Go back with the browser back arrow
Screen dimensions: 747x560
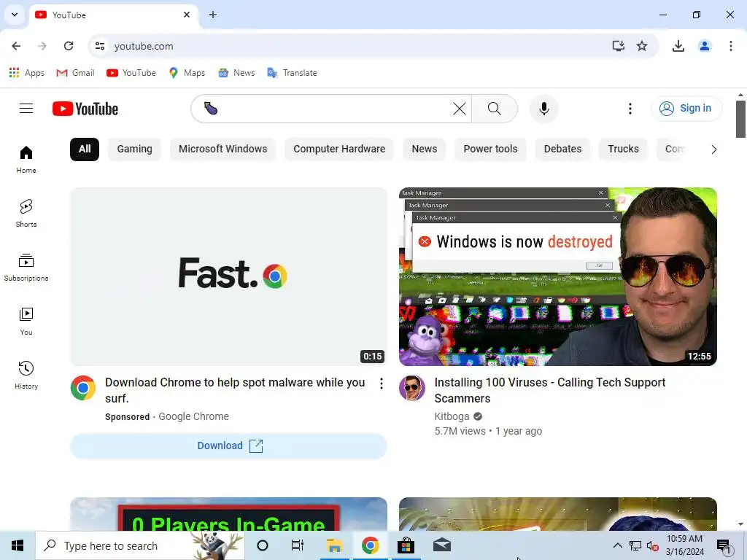(16, 46)
